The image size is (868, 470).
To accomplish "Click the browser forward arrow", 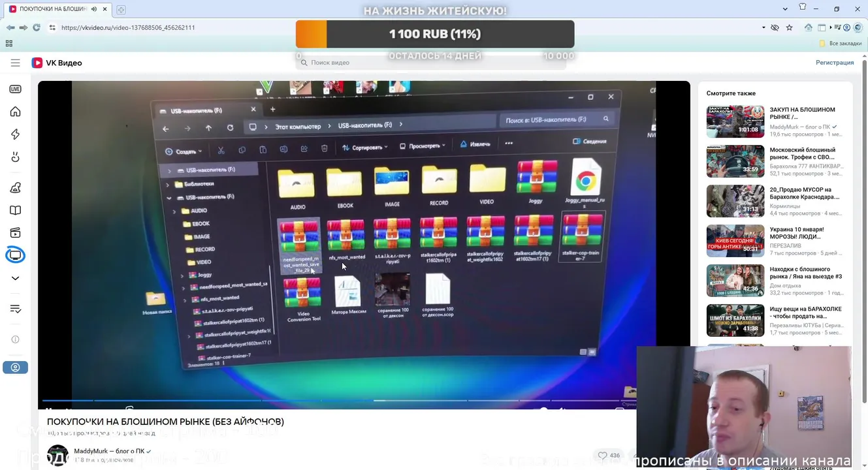I will tap(24, 27).
